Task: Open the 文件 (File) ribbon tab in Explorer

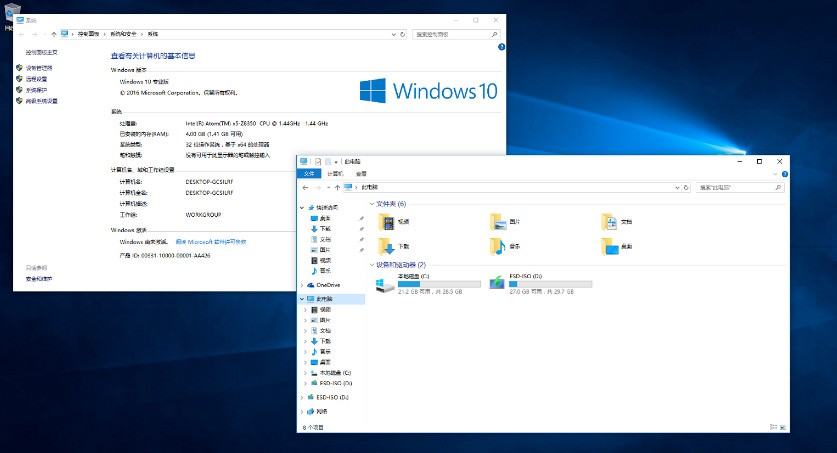Action: point(309,173)
